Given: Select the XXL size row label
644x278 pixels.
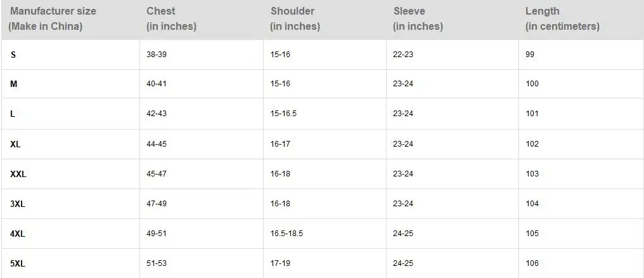Looking at the screenshot, I should pos(18,174).
